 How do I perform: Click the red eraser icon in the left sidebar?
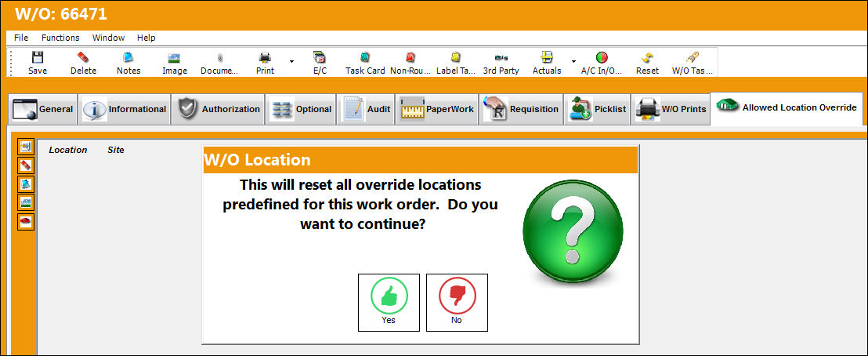[x=26, y=165]
